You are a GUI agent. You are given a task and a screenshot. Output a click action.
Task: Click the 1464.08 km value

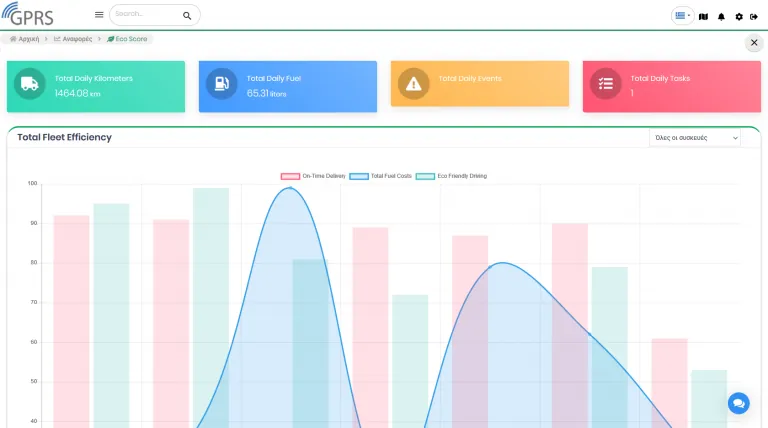77,93
